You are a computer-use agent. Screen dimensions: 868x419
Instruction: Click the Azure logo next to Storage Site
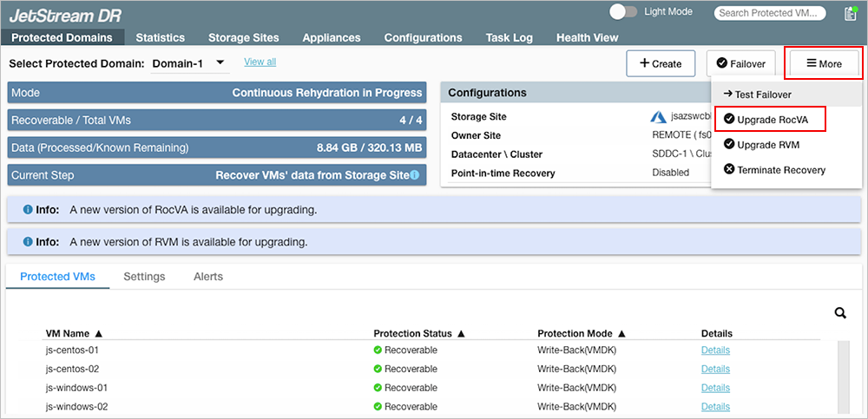click(656, 116)
